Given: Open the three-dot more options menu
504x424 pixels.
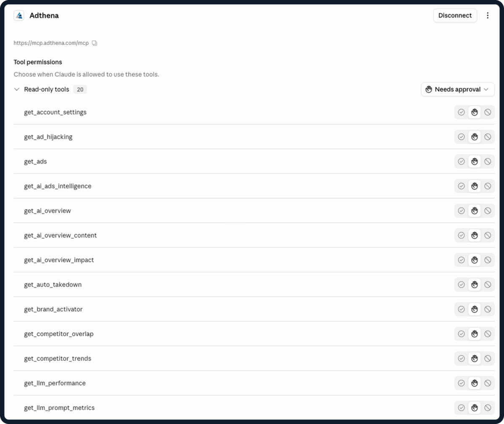Looking at the screenshot, I should [x=488, y=16].
